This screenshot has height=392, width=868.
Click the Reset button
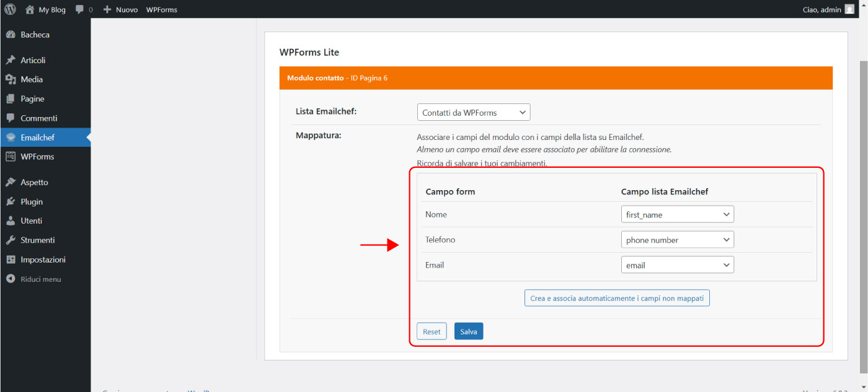(432, 331)
